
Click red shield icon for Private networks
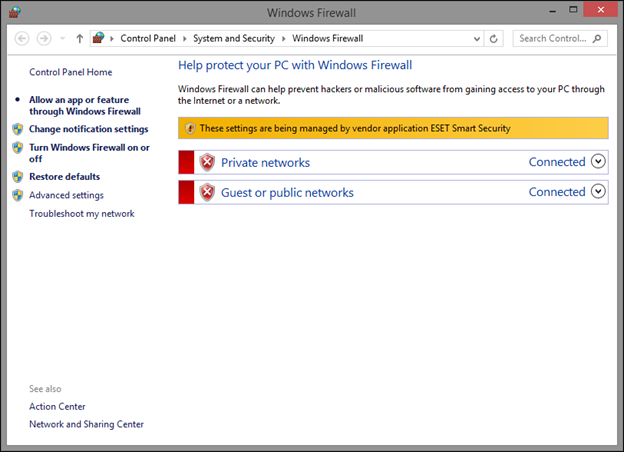(x=207, y=162)
